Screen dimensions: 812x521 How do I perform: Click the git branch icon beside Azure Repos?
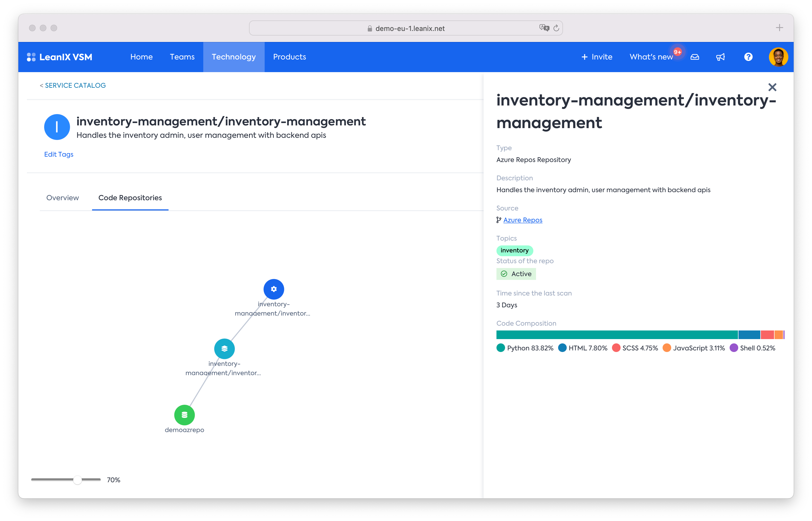click(x=499, y=220)
